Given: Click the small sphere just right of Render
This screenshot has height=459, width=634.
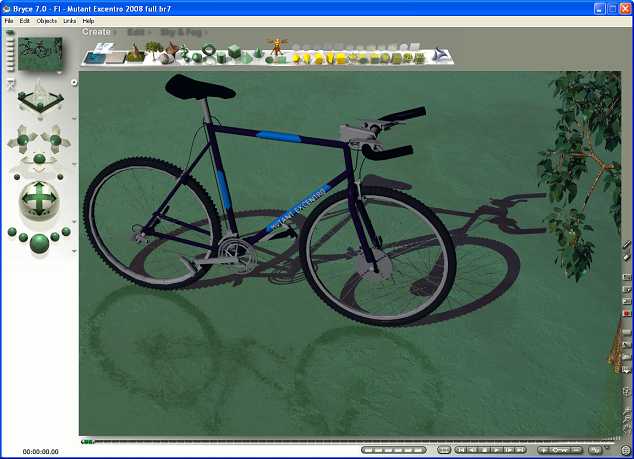Looking at the screenshot, I should [x=55, y=237].
